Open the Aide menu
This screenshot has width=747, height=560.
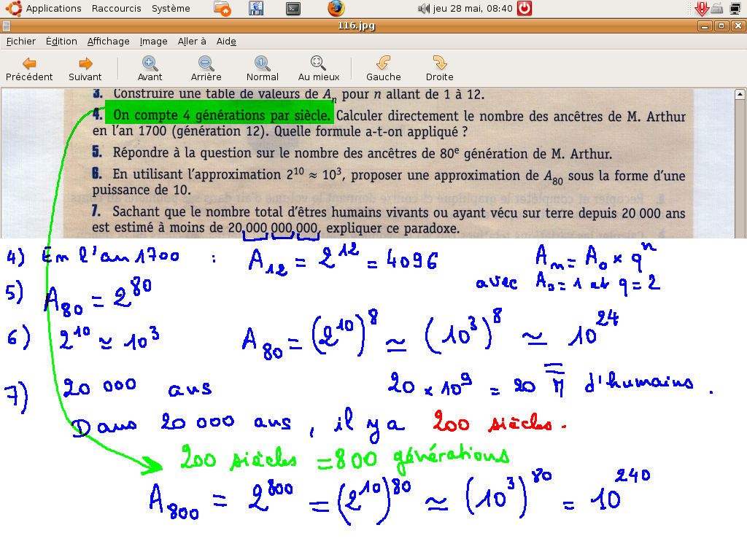226,42
